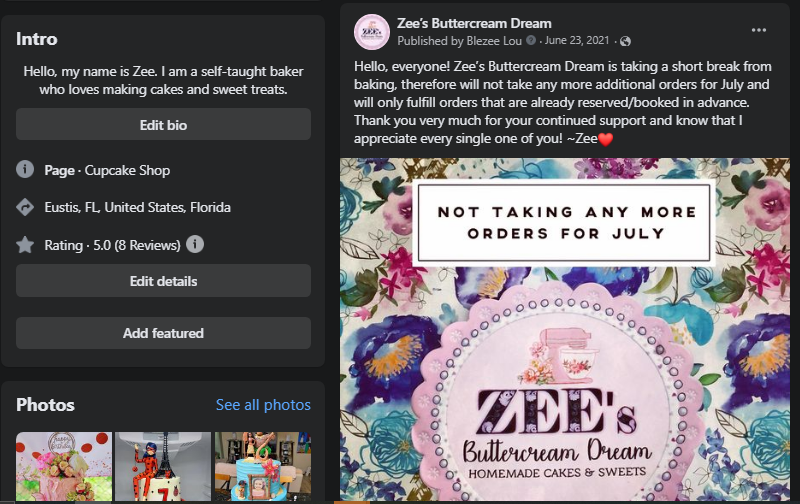Click the Page info icon
This screenshot has width=800, height=504.
(26, 170)
